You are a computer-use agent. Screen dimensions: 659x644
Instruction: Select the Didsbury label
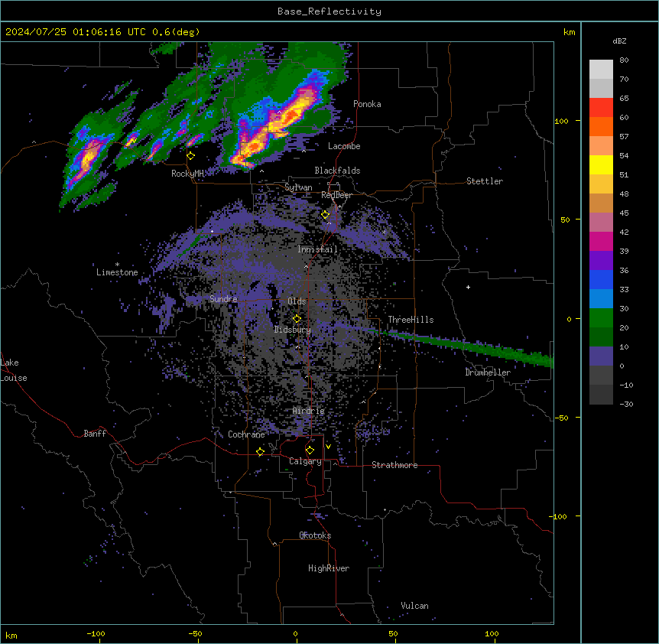pos(292,330)
